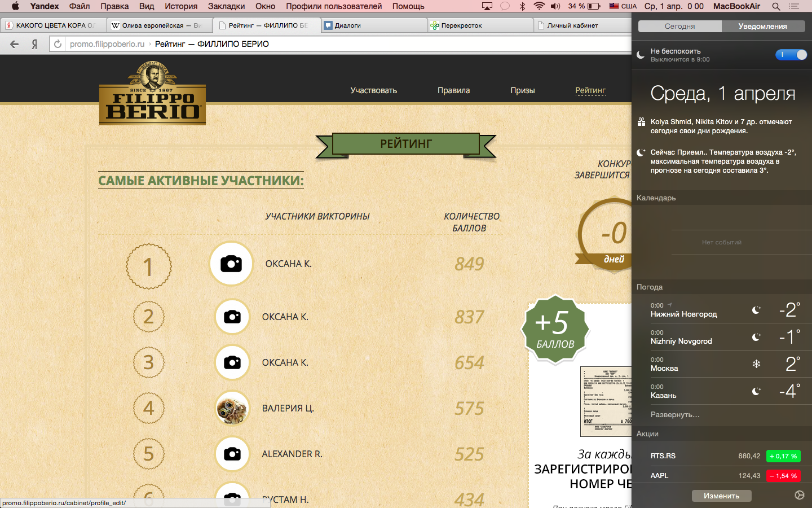
Task: Click the Yandex home 'Я' icon
Action: click(34, 44)
